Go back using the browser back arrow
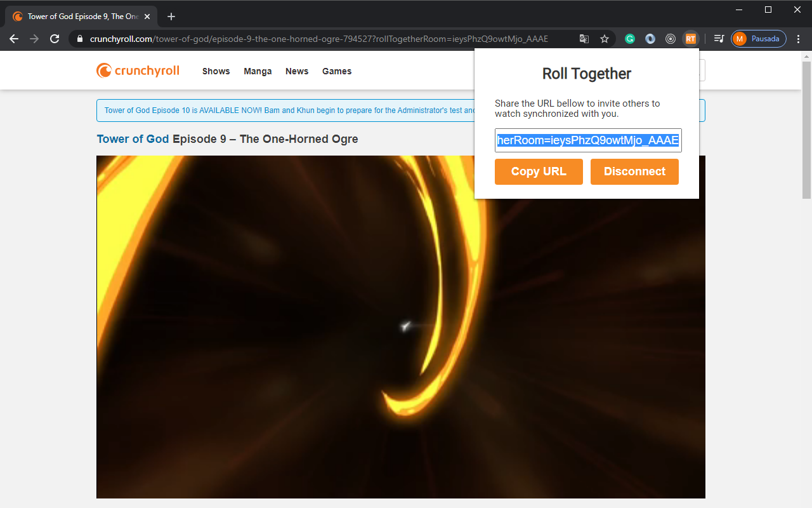 [x=14, y=39]
